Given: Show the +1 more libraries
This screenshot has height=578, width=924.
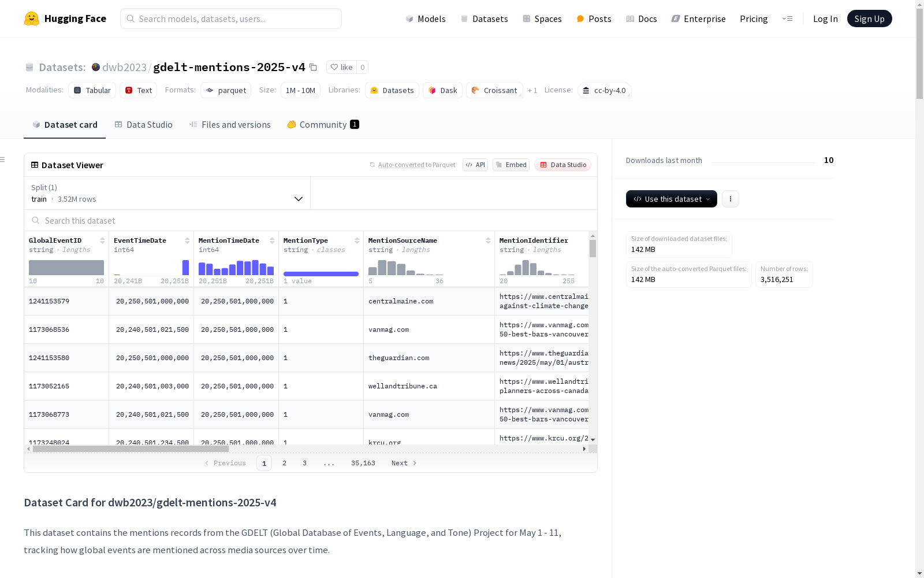Looking at the screenshot, I should click(532, 90).
